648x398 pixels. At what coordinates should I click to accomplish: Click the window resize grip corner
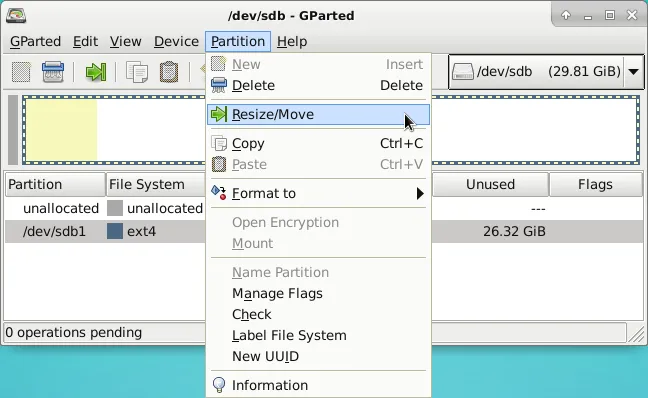coord(636,334)
